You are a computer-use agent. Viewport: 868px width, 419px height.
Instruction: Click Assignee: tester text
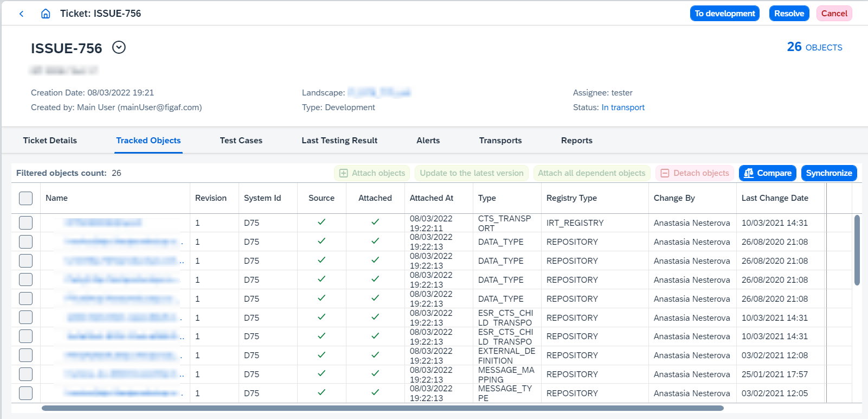pyautogui.click(x=603, y=93)
